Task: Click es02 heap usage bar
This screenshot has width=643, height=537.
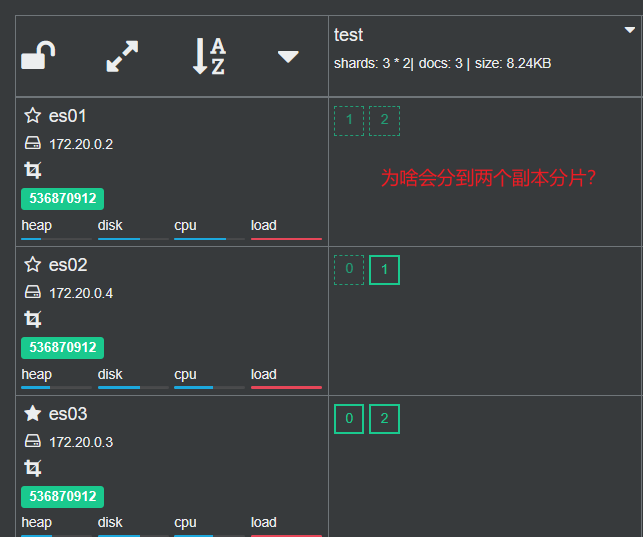Action: (57, 387)
